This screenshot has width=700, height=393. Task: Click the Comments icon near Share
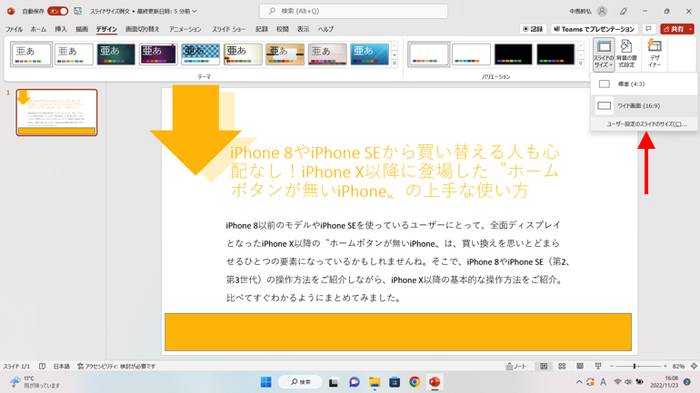coord(648,29)
